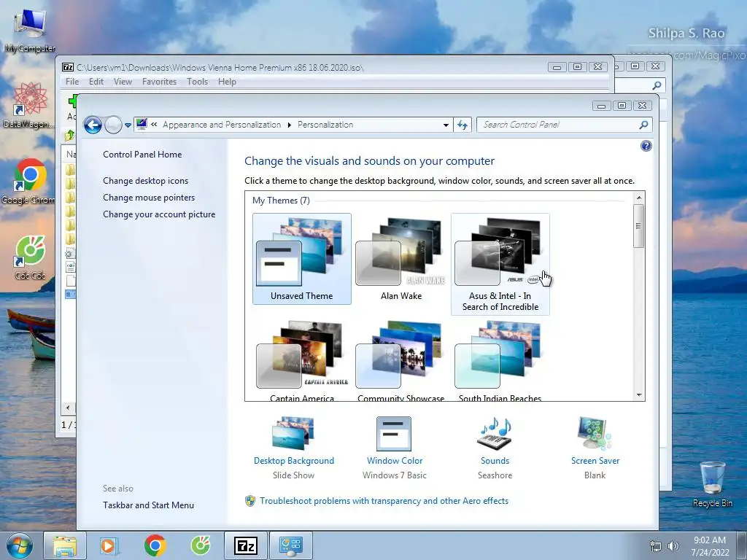Apply Asus & Intel theme
747x560 pixels.
click(500, 264)
